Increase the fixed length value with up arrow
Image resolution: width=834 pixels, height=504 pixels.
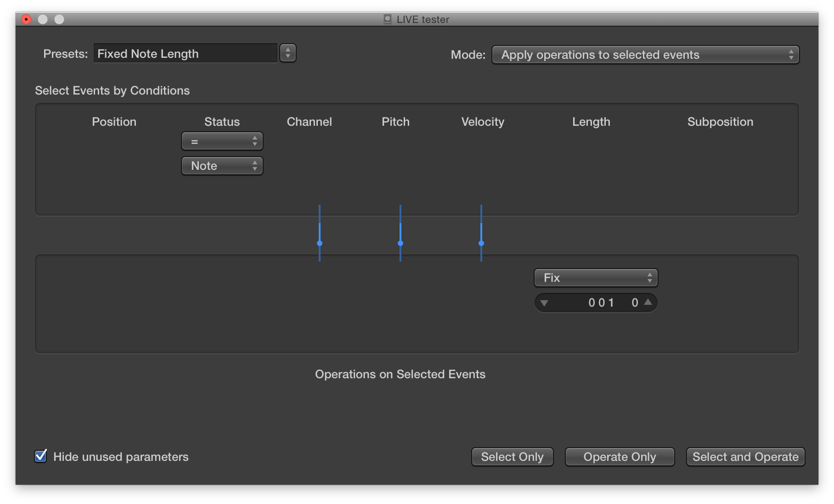(x=648, y=302)
